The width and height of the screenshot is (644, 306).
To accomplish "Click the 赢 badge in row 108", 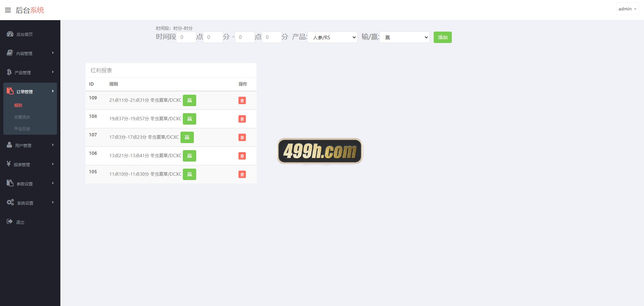I will click(x=190, y=119).
